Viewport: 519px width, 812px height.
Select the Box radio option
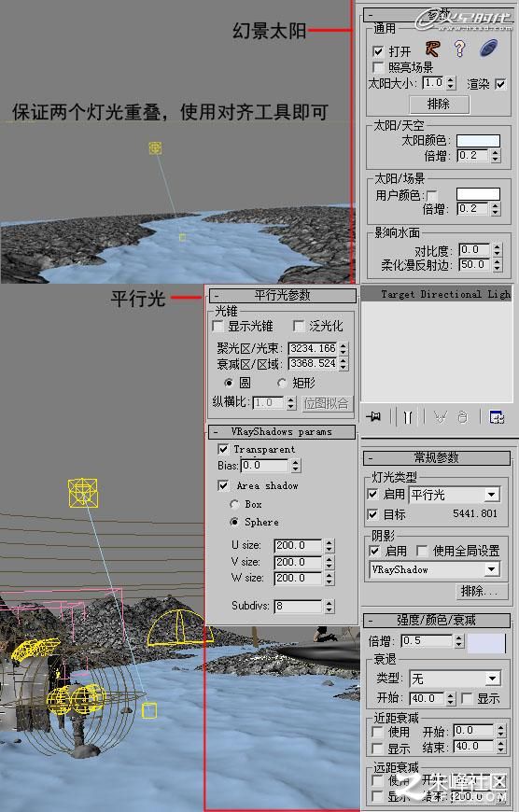click(x=234, y=504)
